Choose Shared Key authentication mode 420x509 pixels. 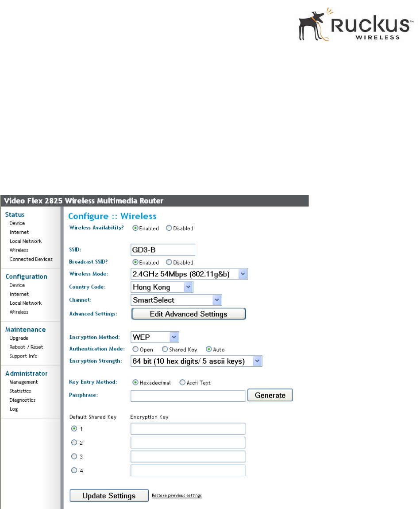click(165, 349)
